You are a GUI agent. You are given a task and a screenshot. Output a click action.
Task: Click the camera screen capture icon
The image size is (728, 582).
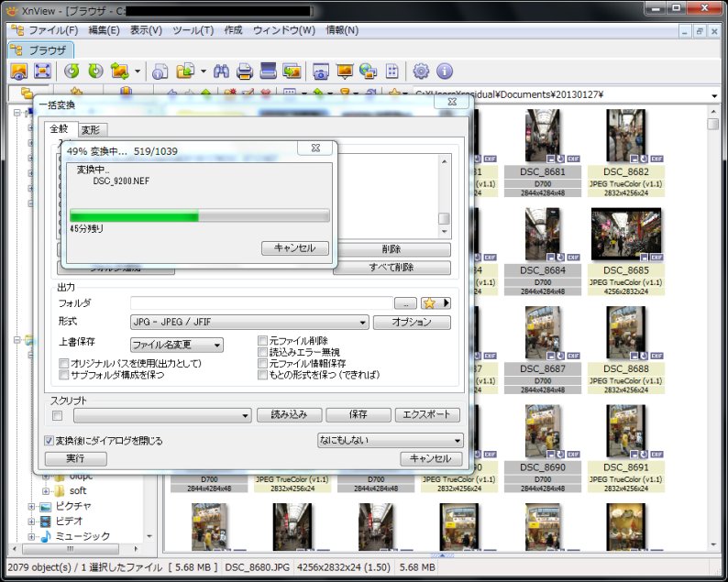[321, 71]
